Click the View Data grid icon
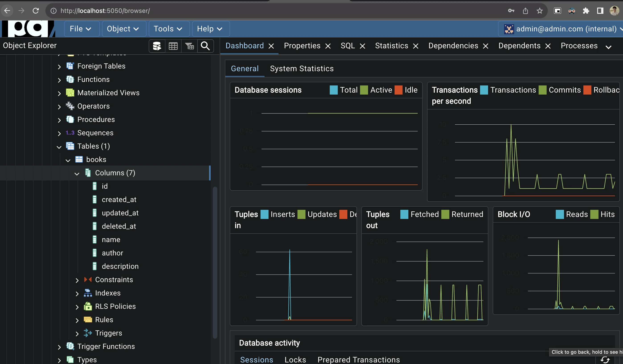The height and width of the screenshot is (364, 623). [x=173, y=46]
